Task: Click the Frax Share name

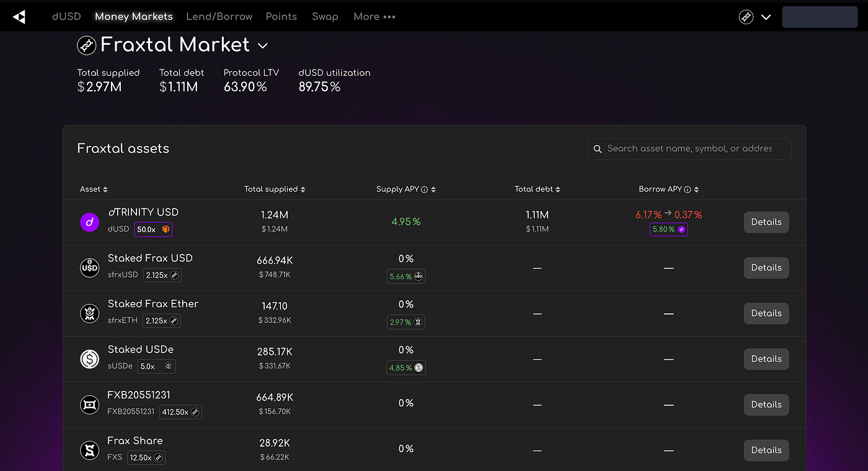Action: [135, 441]
